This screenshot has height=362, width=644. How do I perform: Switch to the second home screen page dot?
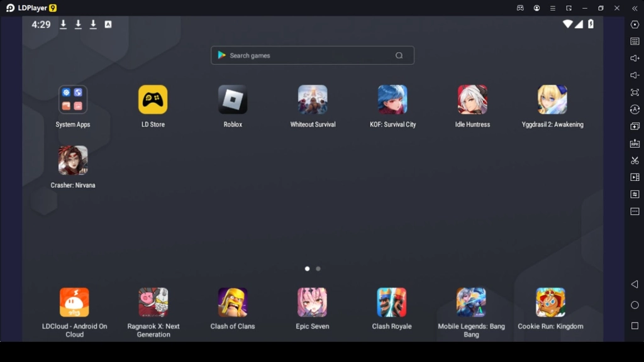click(318, 268)
